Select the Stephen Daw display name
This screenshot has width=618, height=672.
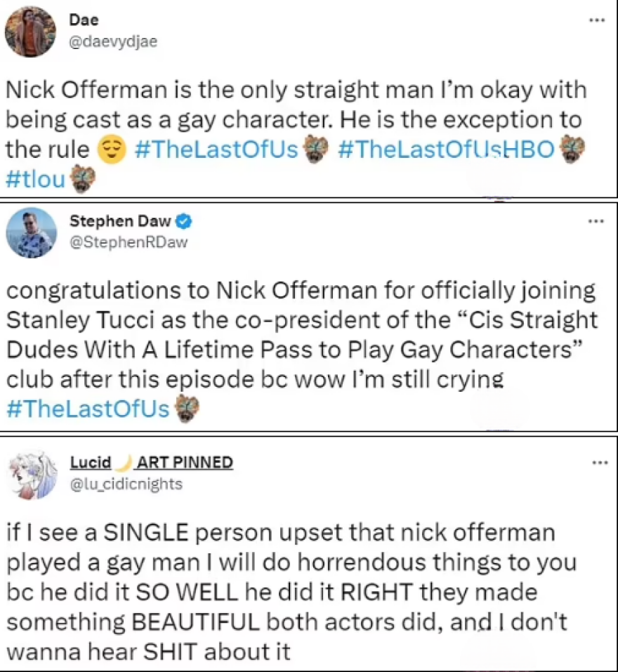(120, 221)
